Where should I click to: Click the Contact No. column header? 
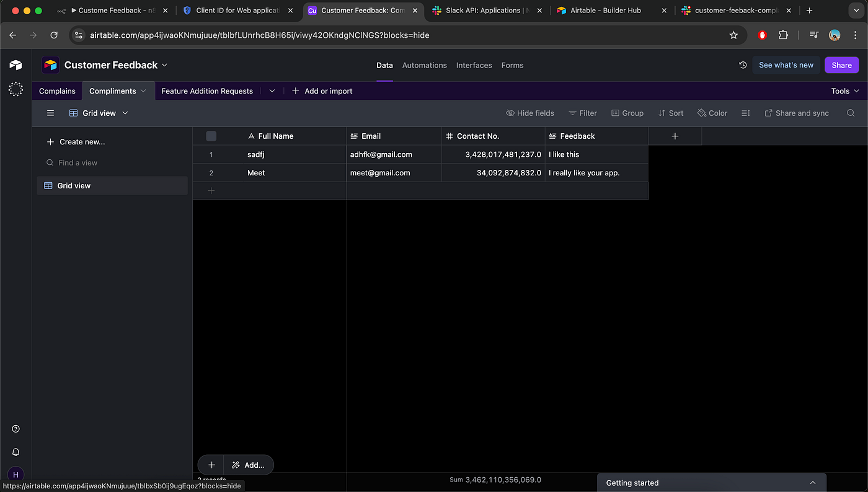click(494, 136)
